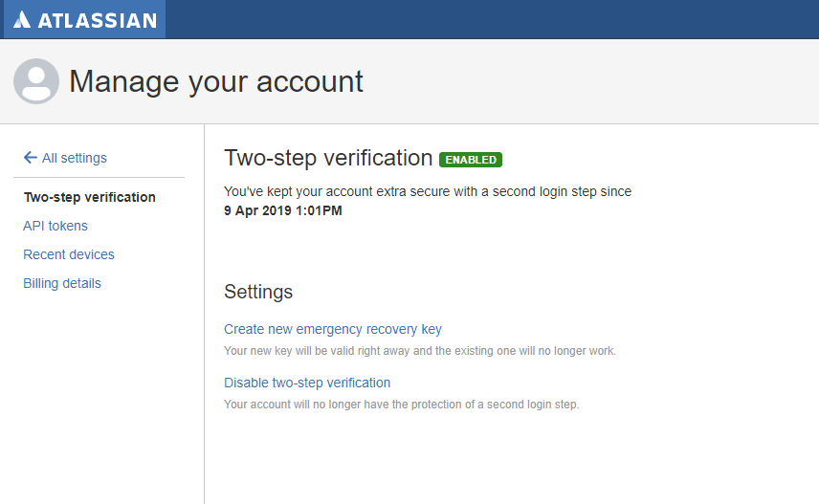This screenshot has width=819, height=504.
Task: Click Create new emergency recovery key
Action: (x=333, y=329)
